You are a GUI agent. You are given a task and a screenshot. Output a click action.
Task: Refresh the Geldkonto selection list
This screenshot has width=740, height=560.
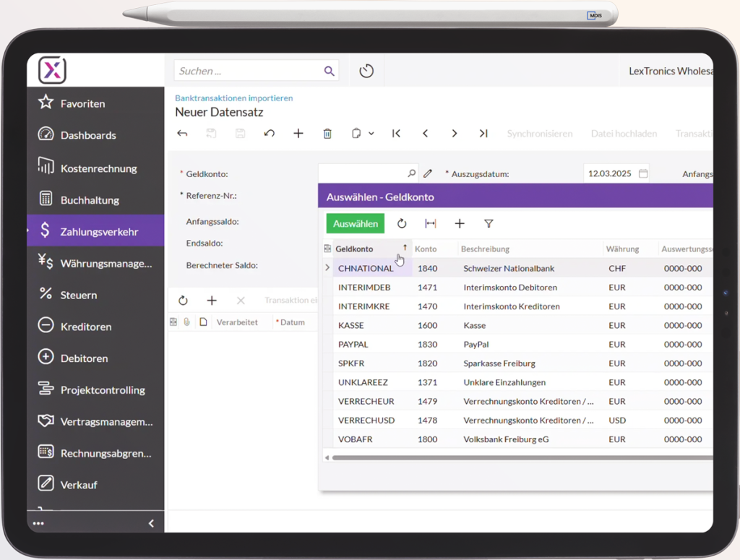(x=402, y=224)
